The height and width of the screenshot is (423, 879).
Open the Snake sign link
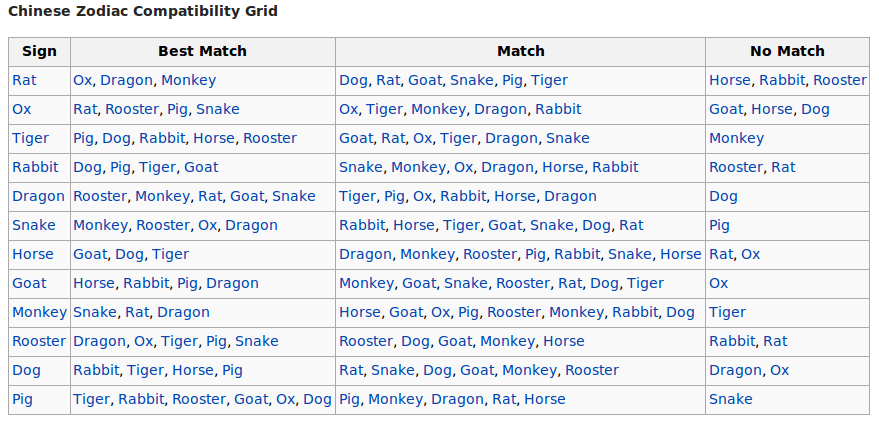coord(34,225)
